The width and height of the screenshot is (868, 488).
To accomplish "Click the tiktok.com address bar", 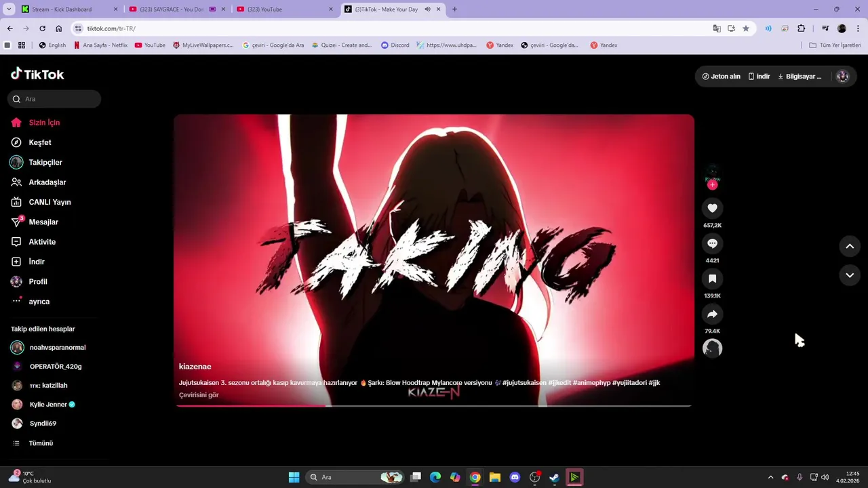I will click(393, 28).
